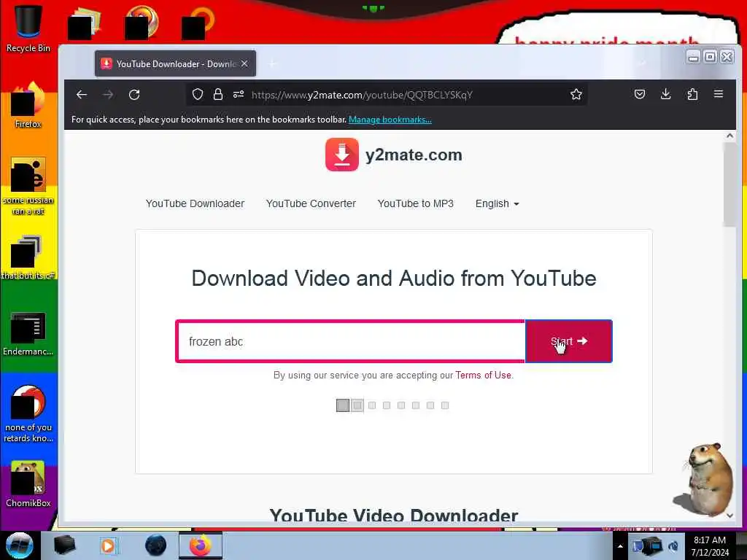Open the extensions puzzle icon
The width and height of the screenshot is (747, 560).
click(692, 94)
